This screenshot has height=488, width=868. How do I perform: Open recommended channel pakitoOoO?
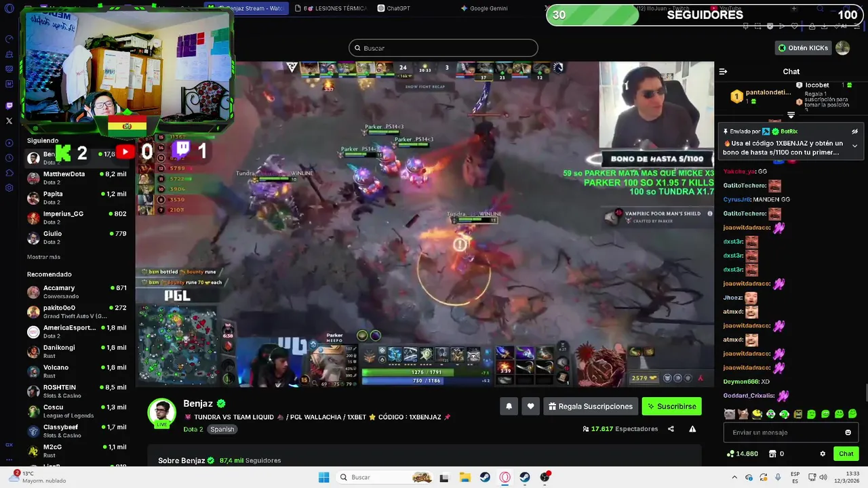click(77, 312)
